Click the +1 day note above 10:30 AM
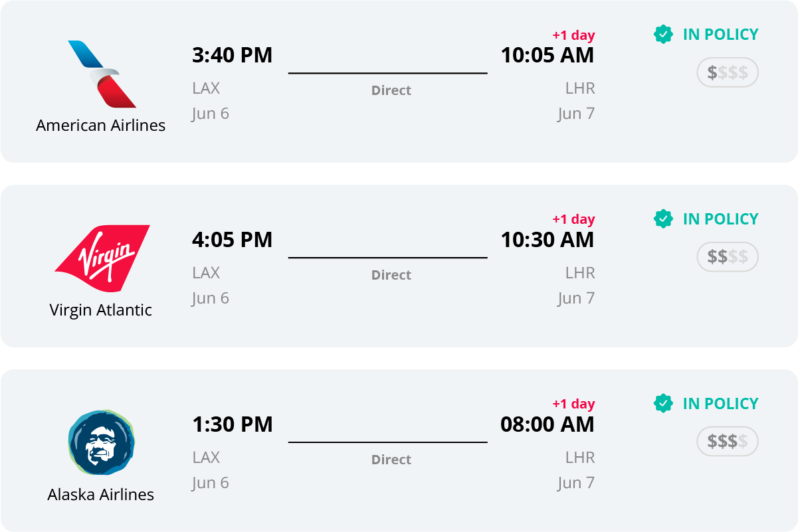The image size is (798, 532). click(573, 219)
